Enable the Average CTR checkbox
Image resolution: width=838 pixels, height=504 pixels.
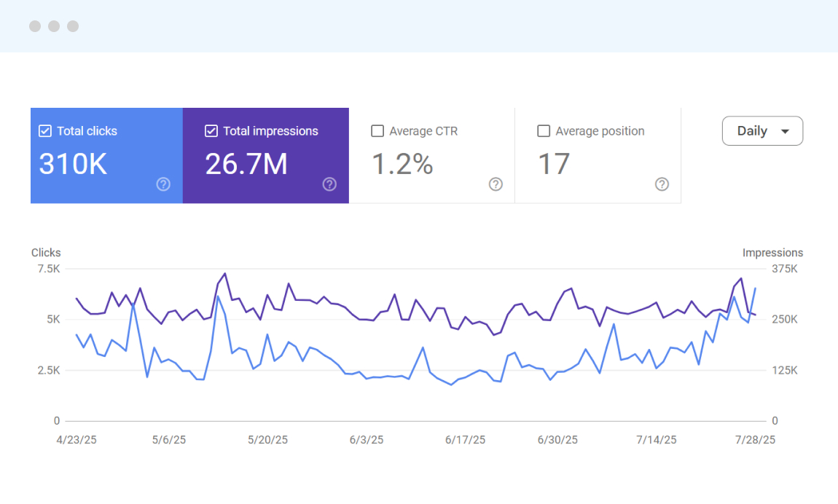(377, 131)
